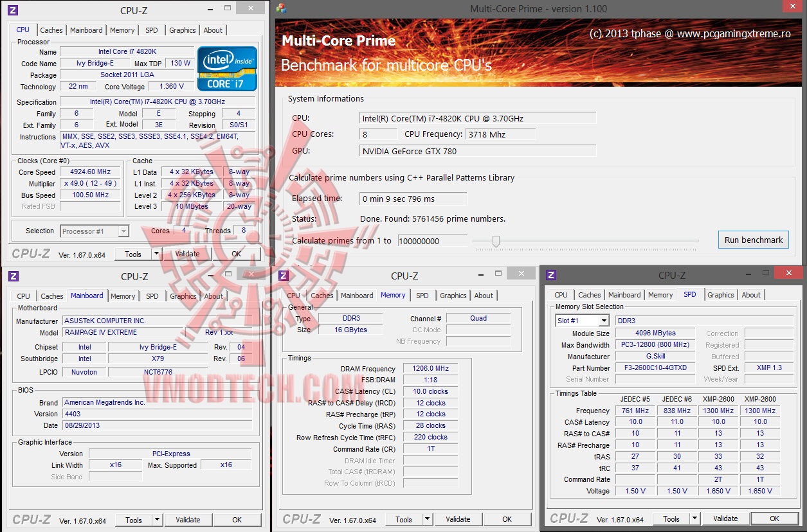Click the 100000000 primes limit field
Screen dimensions: 807x532
pos(432,241)
